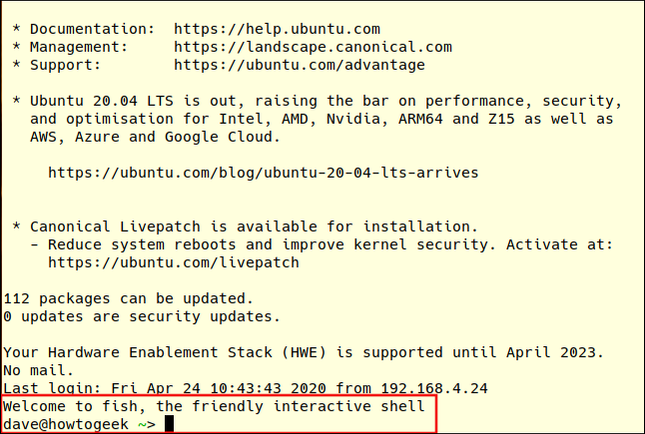Click the terminal cursor block at the prompt
The height and width of the screenshot is (434, 645).
point(169,425)
